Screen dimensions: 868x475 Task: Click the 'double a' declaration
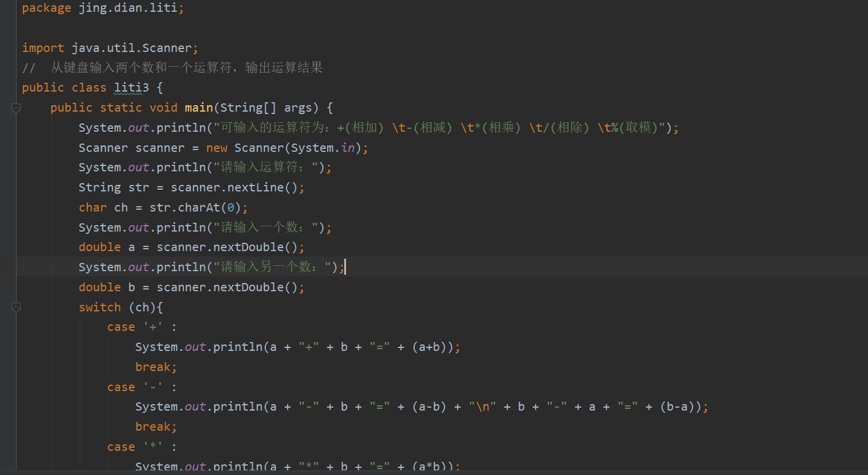point(107,248)
